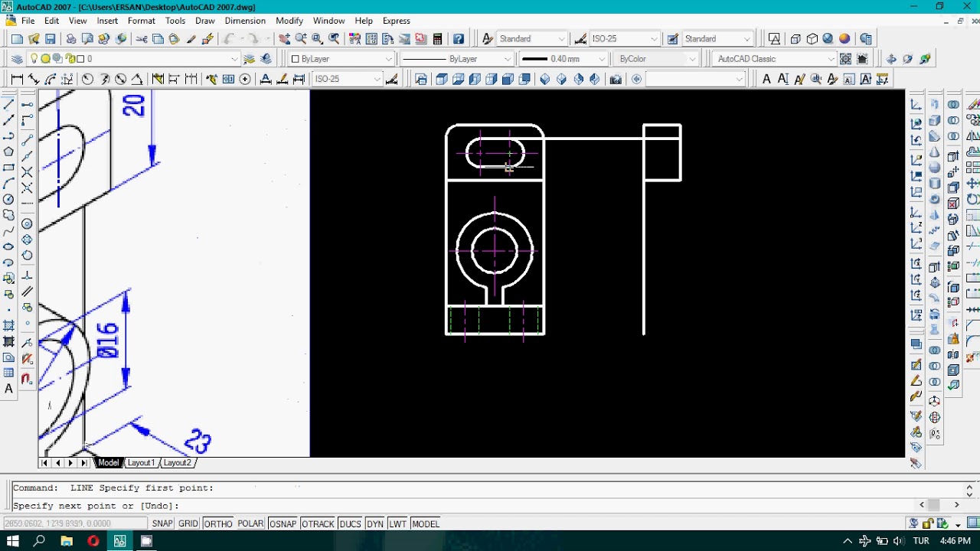This screenshot has width=980, height=551.
Task: Open the Dimension menu
Action: click(245, 21)
